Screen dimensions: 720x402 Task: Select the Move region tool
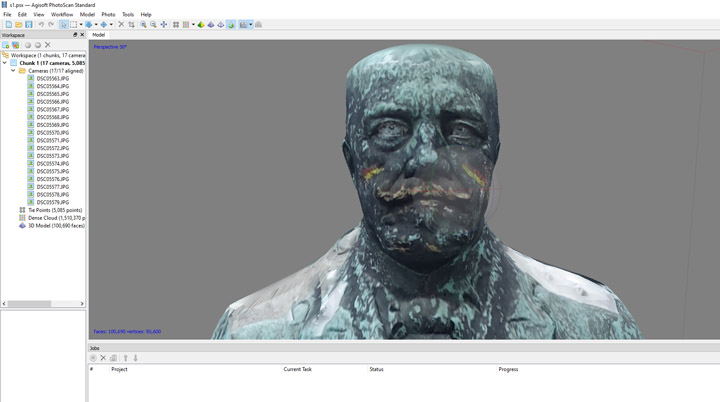(x=89, y=24)
